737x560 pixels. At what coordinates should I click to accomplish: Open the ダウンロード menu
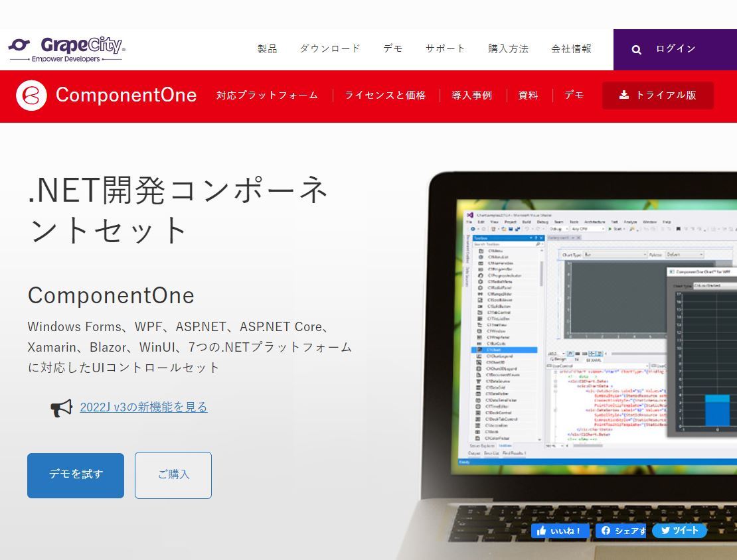(330, 49)
